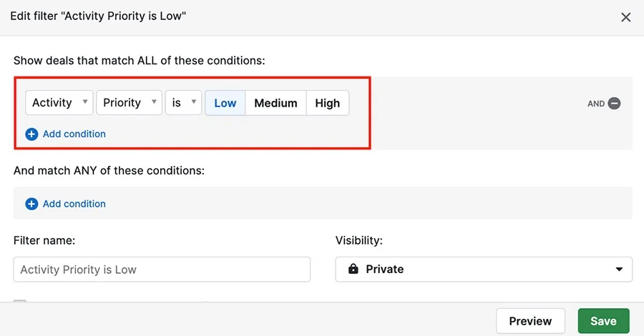This screenshot has height=336, width=644.
Task: Remove condition using the minus icon beside AND
Action: coord(614,104)
